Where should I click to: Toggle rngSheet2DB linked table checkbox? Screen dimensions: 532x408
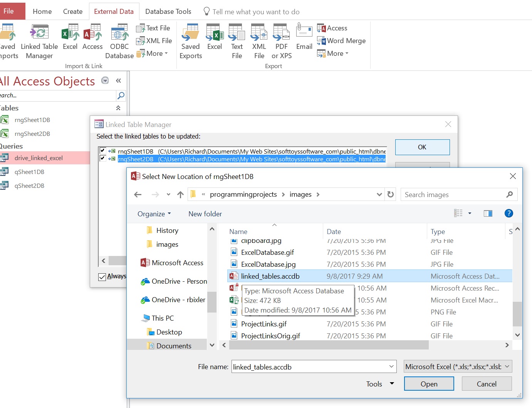(102, 158)
